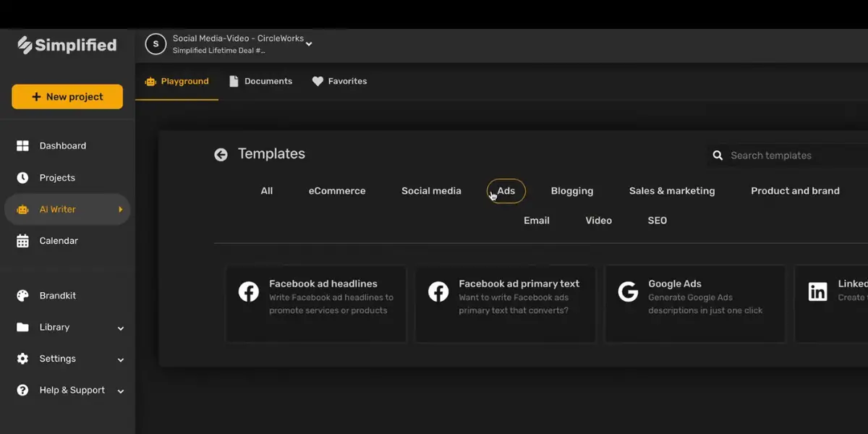Click Facebook icon on ad headlines card

[x=249, y=292]
